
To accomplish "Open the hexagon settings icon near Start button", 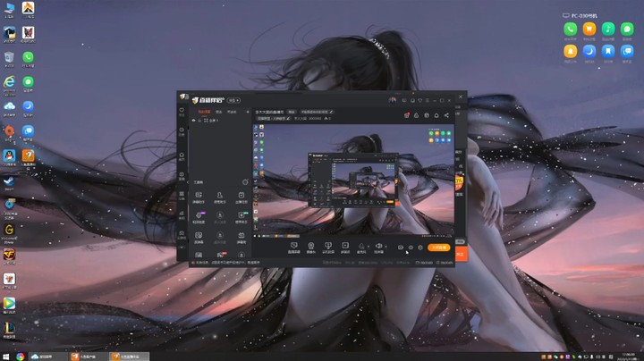I will pyautogui.click(x=420, y=248).
